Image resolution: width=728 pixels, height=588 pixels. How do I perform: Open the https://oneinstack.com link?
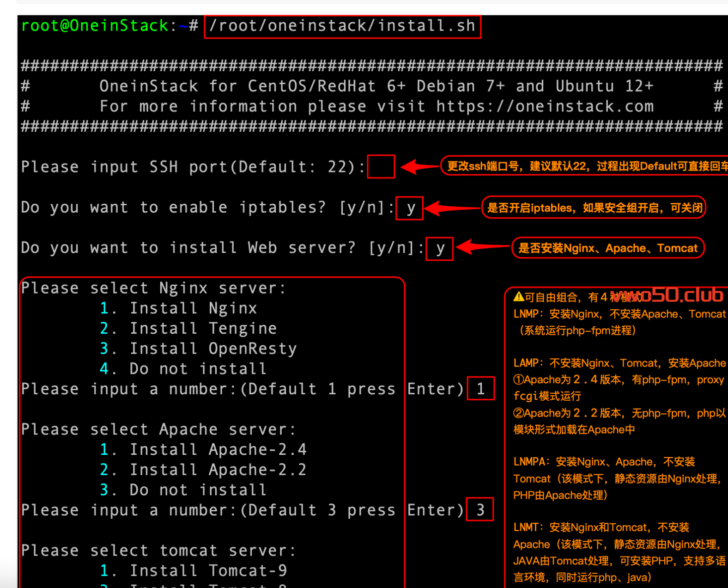click(x=545, y=107)
